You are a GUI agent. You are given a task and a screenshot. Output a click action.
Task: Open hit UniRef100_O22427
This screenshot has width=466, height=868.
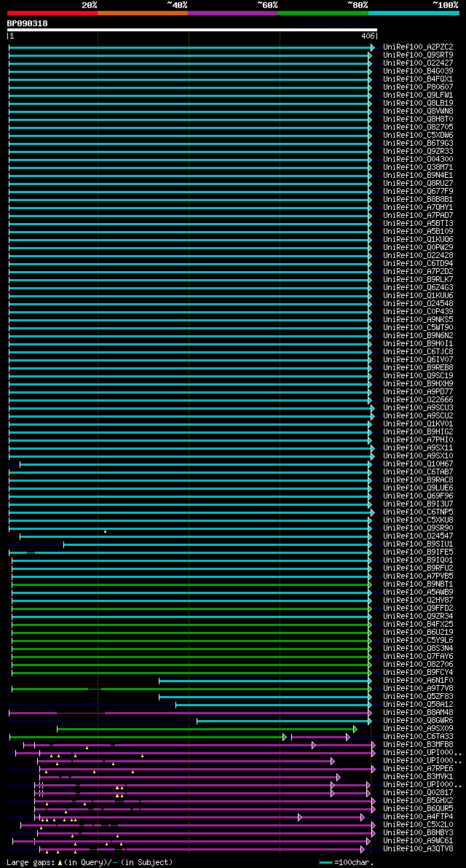[418, 63]
